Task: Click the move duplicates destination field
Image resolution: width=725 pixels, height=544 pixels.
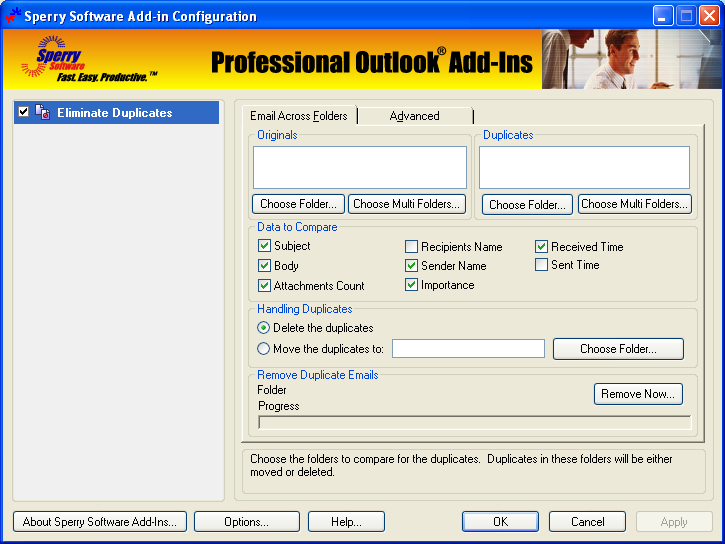Action: click(x=468, y=348)
